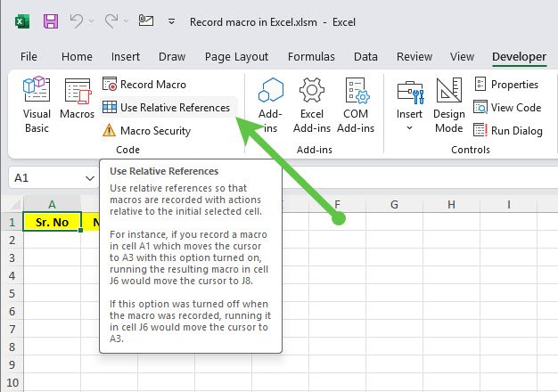
Task: Select row 10 header
Action: click(x=12, y=383)
